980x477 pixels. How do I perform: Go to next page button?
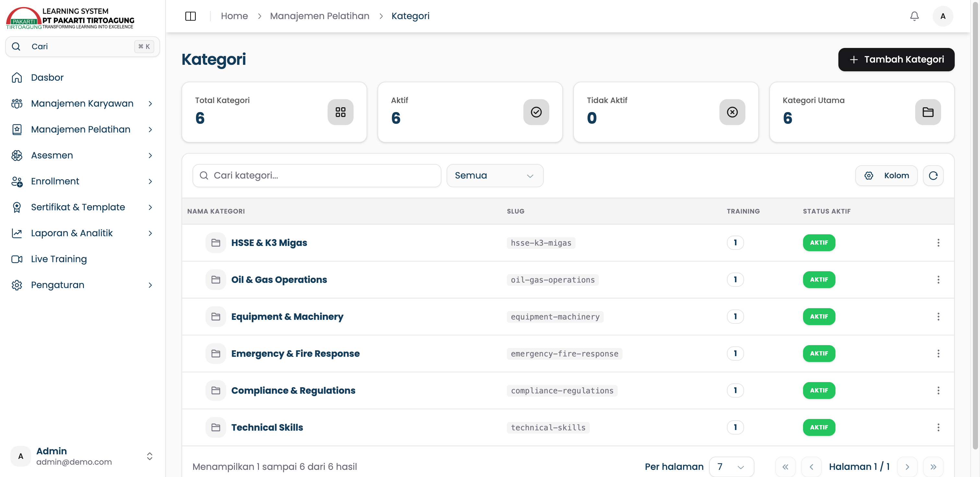point(907,466)
